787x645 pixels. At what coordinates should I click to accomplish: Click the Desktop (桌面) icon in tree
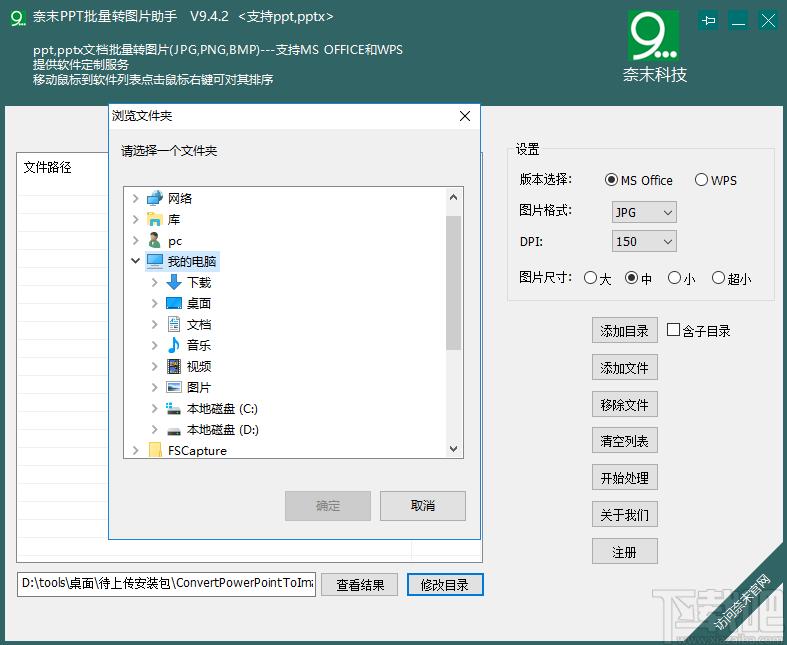(174, 303)
